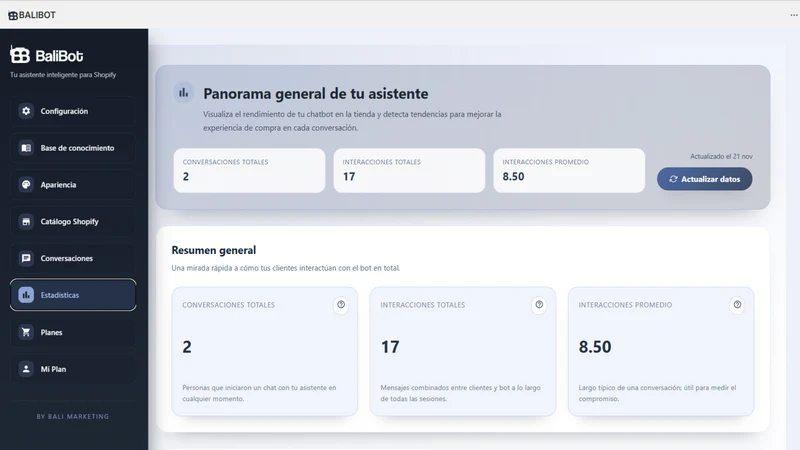The image size is (800, 450).
Task: Click the refresh icon on Actualizar datos
Action: pos(673,179)
